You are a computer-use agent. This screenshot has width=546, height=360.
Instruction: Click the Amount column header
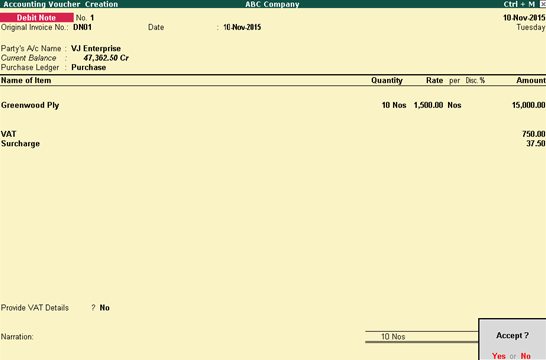[x=531, y=80]
